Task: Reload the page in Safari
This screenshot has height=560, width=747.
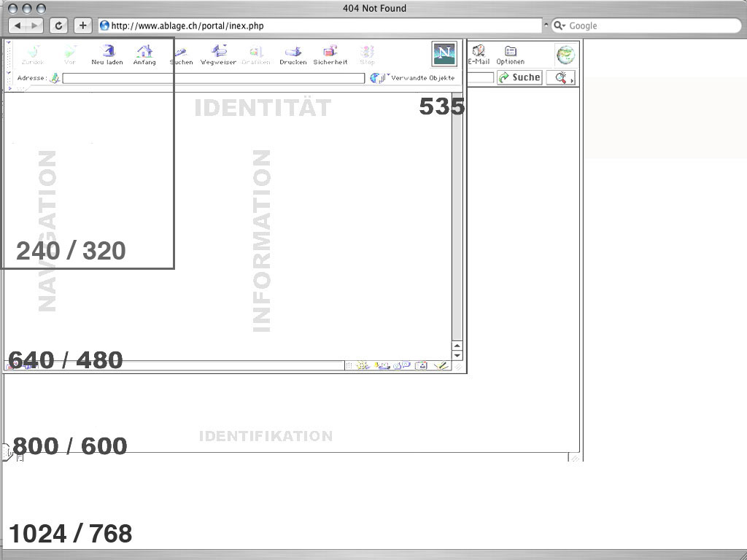Action: (x=59, y=26)
